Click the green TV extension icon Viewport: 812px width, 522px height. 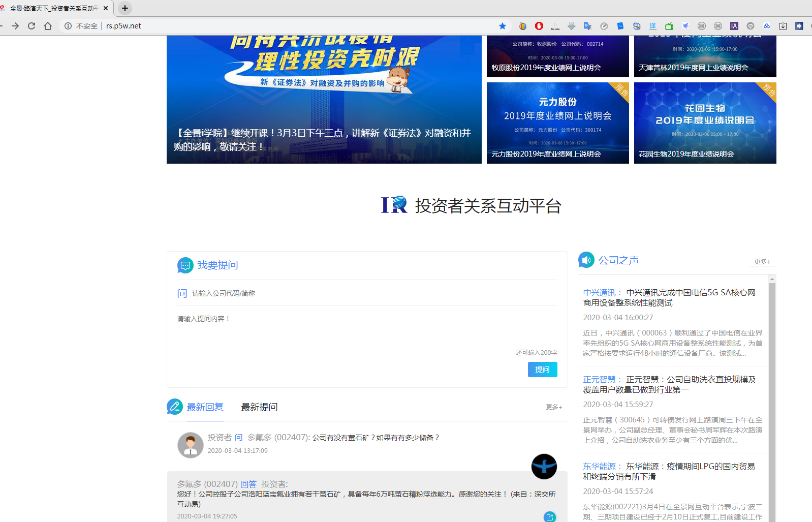coord(669,26)
